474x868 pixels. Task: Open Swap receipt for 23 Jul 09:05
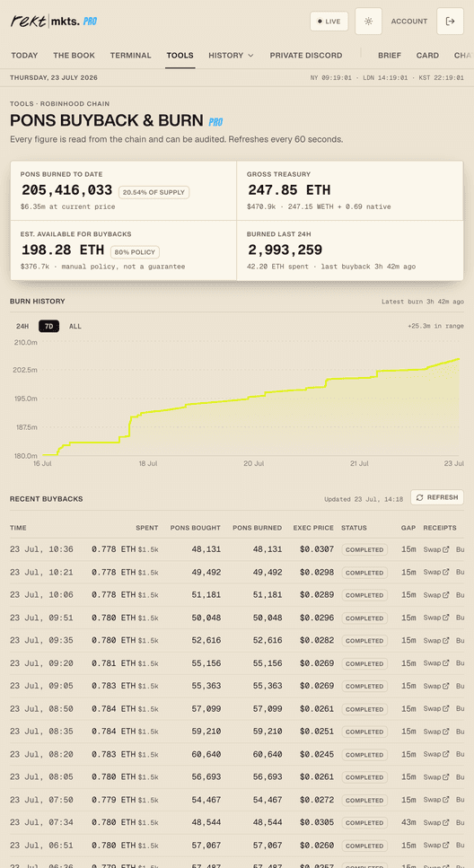[436, 686]
